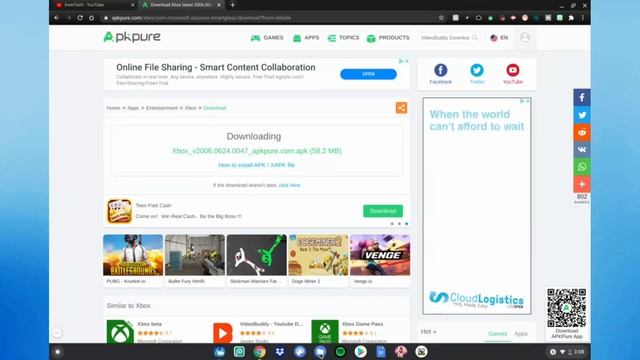The height and width of the screenshot is (360, 640).
Task: Share on VK from floating sidebar
Action: [x=582, y=149]
